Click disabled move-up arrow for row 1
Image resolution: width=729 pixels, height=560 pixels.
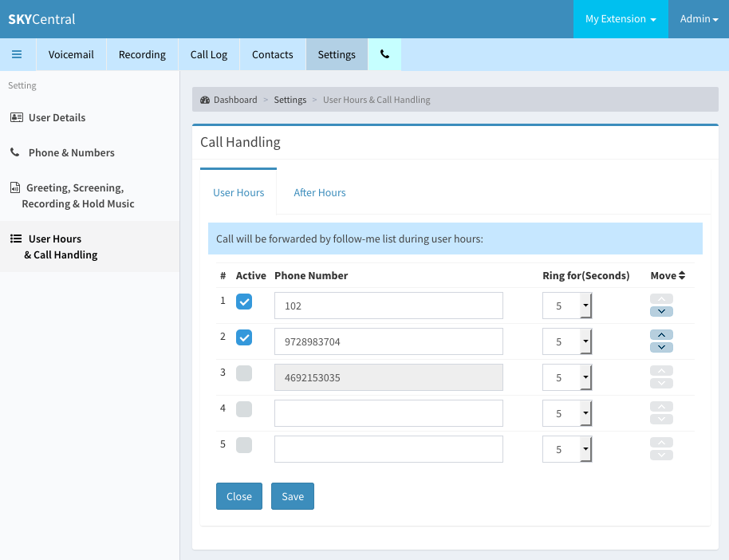661,299
